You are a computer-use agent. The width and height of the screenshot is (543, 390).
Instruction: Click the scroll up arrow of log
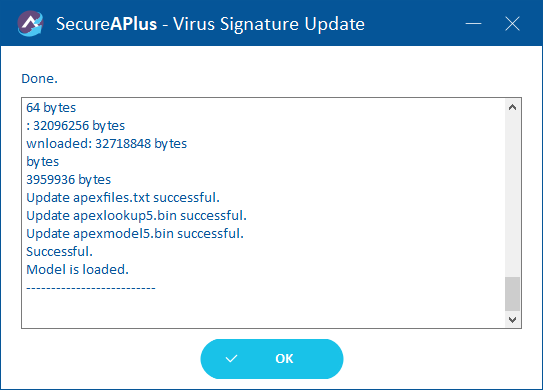(513, 107)
